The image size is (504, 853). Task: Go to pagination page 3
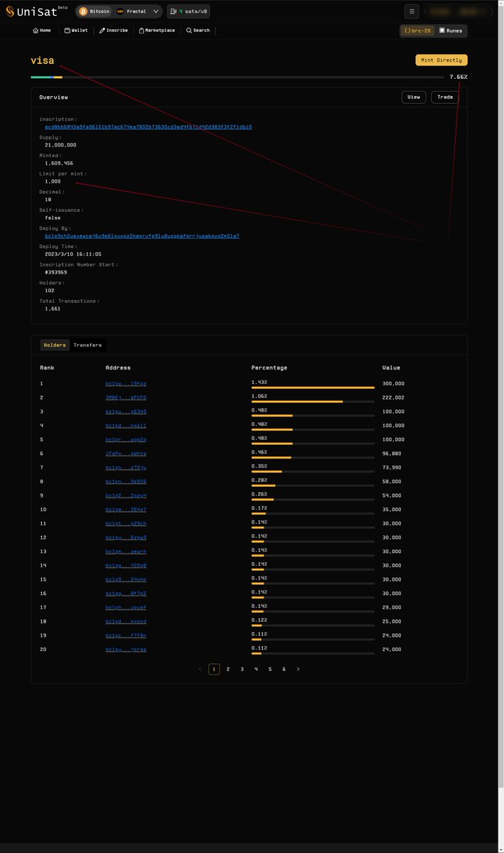point(242,669)
